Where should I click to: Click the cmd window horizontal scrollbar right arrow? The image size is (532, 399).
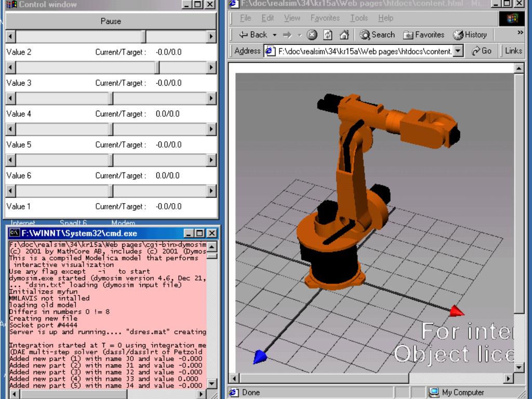pyautogui.click(x=201, y=394)
